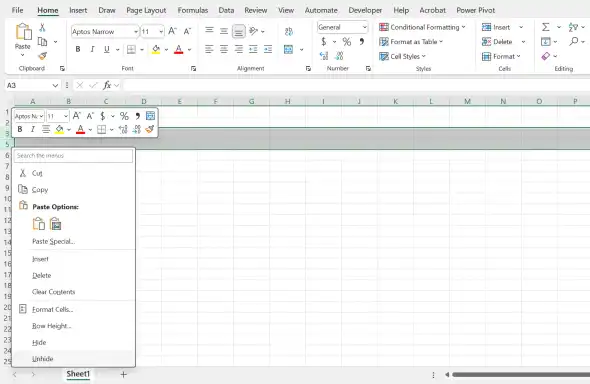Open Cell Styles gallery
Screen dimensions: 590x384
point(402,56)
